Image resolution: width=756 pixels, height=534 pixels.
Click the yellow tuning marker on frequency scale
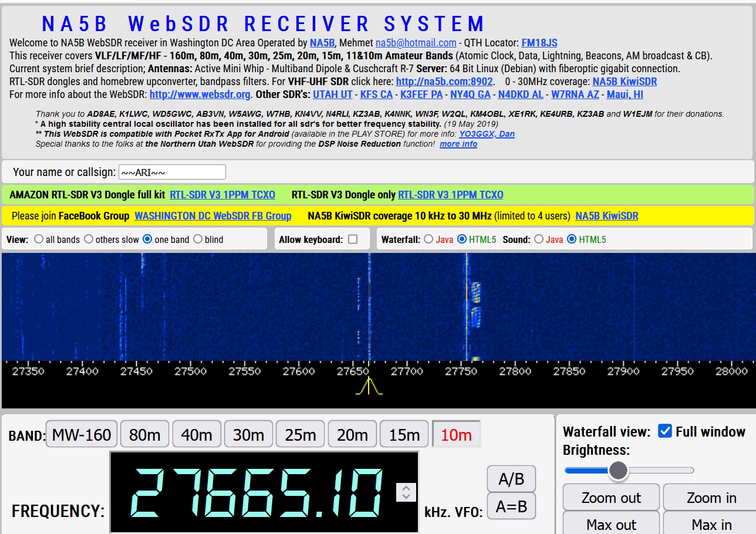(369, 387)
